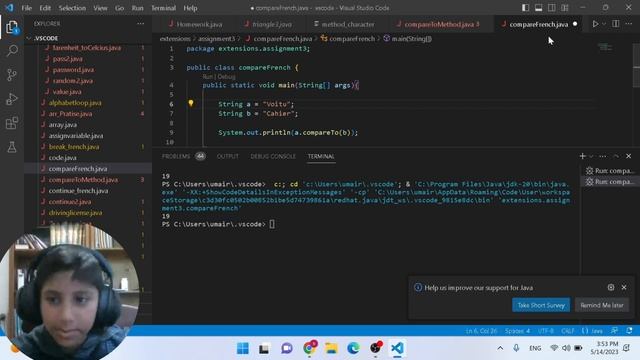
Task: Click the Run Java play button
Action: [x=595, y=24]
